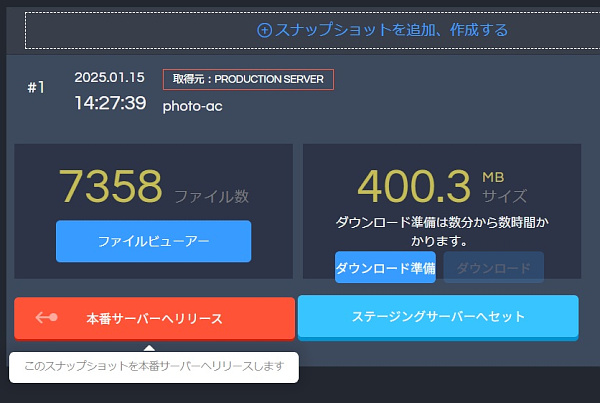The image size is (600, 403).
Task: Click the スナップショットを追加、作成する text link
Action: point(391,30)
